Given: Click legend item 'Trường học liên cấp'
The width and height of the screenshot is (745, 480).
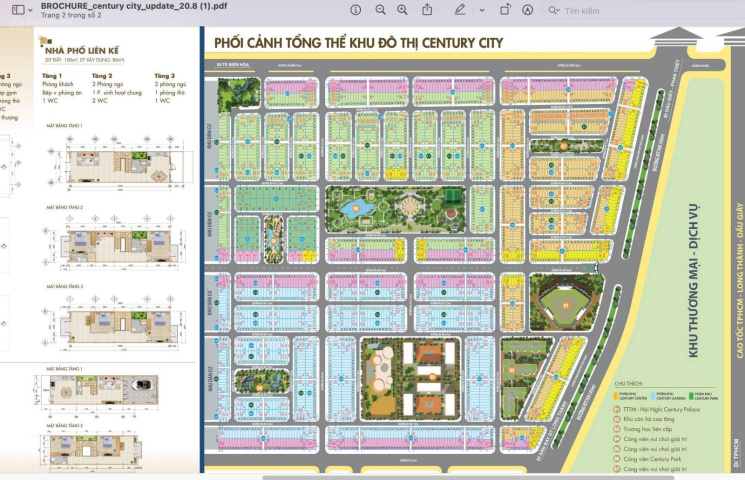Looking at the screenshot, I should (647, 429).
